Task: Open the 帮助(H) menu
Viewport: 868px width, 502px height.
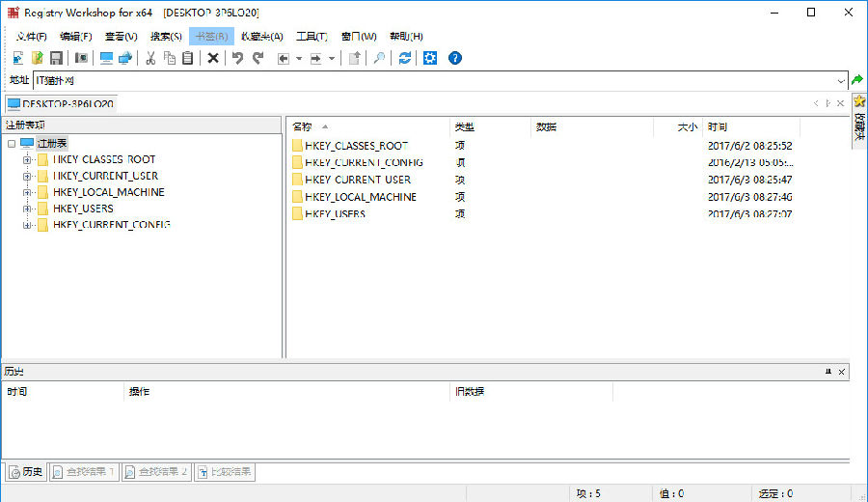Action: pyautogui.click(x=406, y=37)
